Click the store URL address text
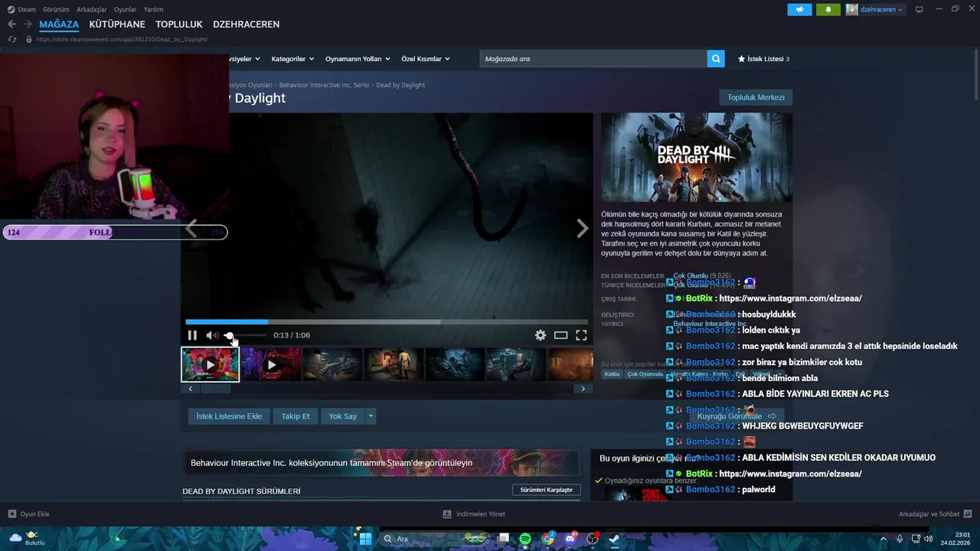980x551 pixels. [122, 39]
